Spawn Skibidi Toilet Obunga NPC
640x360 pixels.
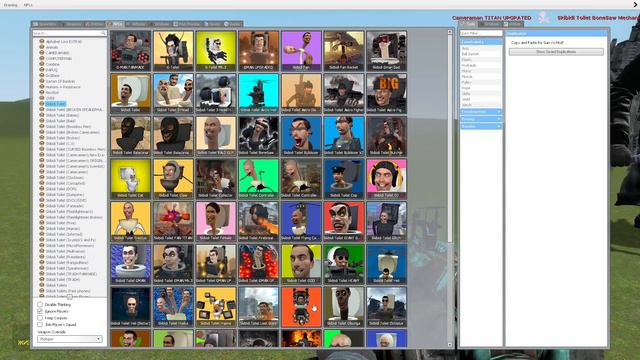tap(344, 307)
